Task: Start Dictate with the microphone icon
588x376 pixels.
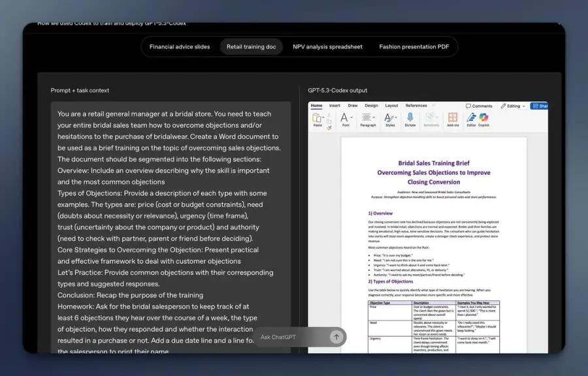Action: pos(410,117)
